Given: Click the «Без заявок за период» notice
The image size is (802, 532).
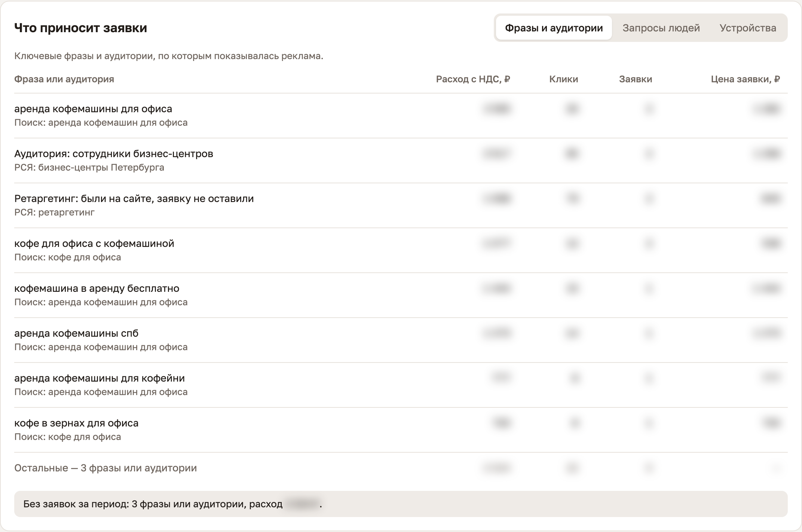Looking at the screenshot, I should click(x=401, y=504).
